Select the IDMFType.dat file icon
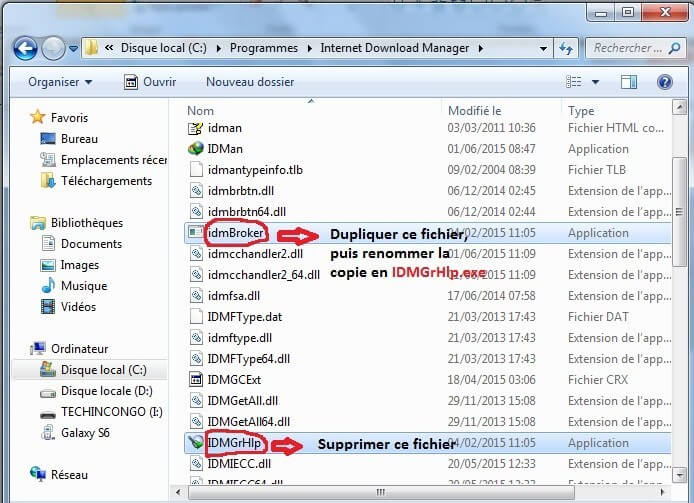Viewport: 694px width, 503px height. pyautogui.click(x=196, y=317)
